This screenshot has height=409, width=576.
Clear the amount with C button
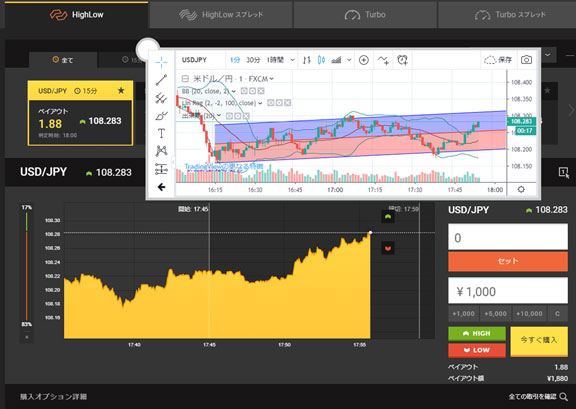tap(558, 314)
